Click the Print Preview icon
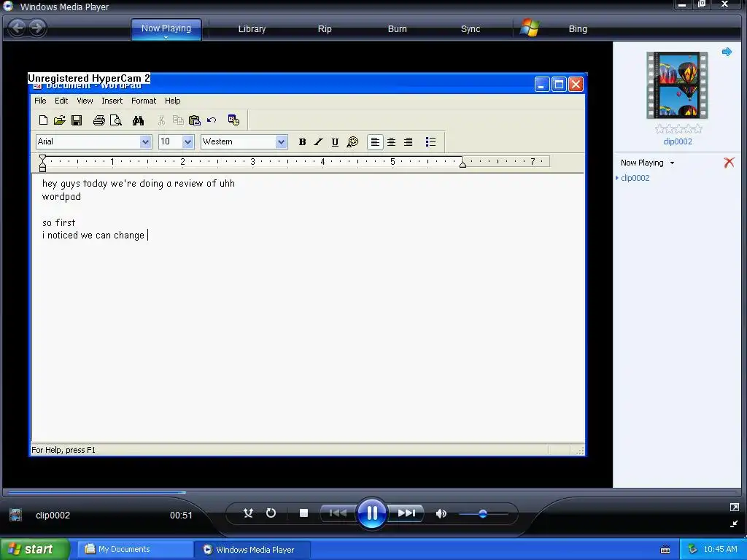The height and width of the screenshot is (560, 747). click(x=116, y=120)
